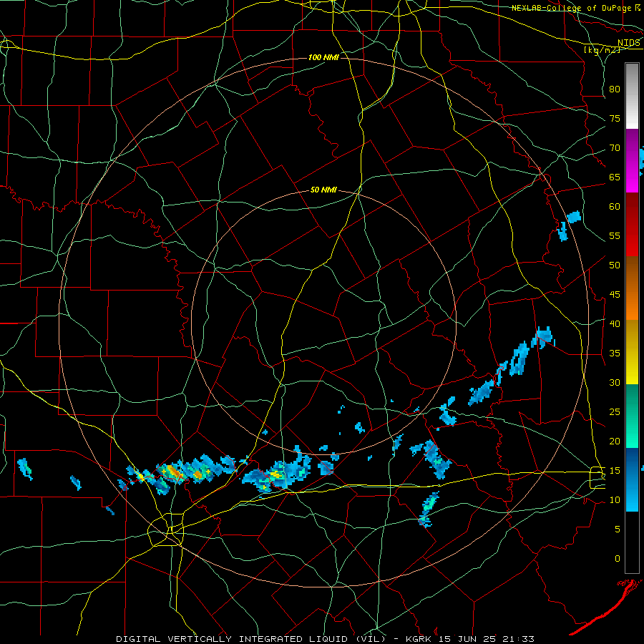This screenshot has width=644, height=644.
Task: Pick the yellow segment of color bar
Action: pos(632,352)
